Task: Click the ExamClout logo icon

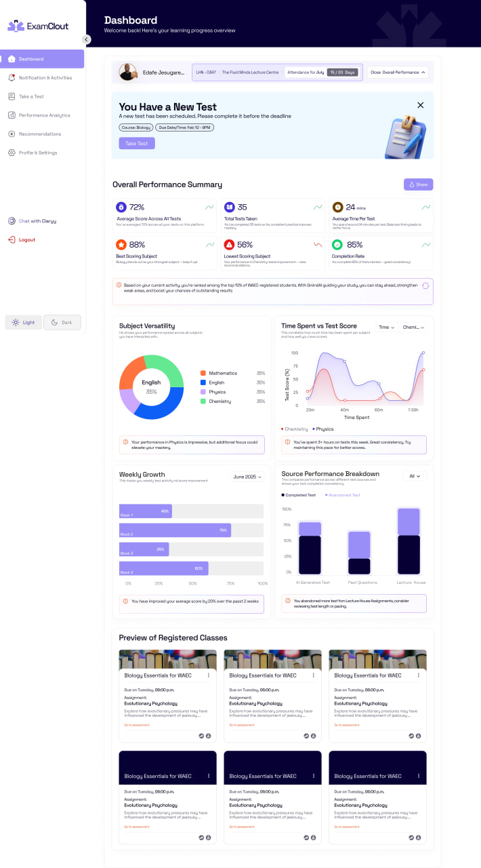Action: [16, 26]
